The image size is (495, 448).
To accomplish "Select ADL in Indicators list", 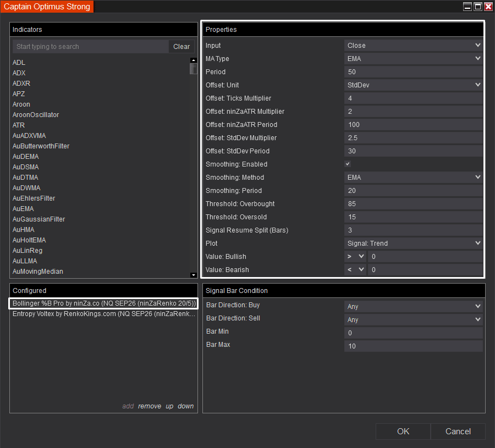I will (19, 63).
